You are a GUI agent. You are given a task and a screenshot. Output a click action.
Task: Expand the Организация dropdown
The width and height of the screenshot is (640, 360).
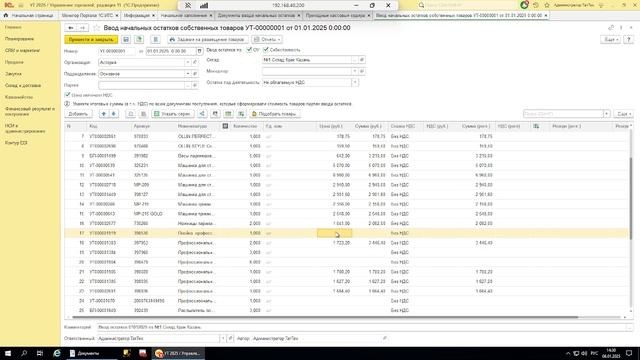[188, 62]
